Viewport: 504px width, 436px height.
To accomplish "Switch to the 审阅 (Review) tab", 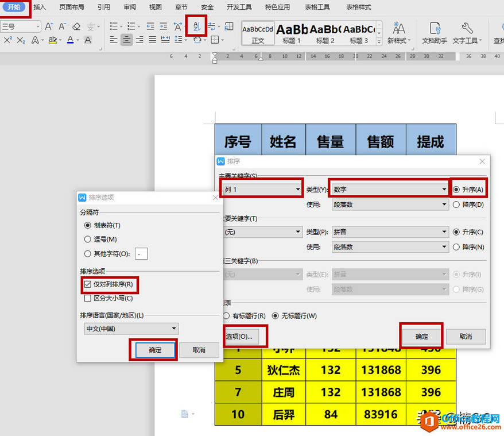I will 130,7.
